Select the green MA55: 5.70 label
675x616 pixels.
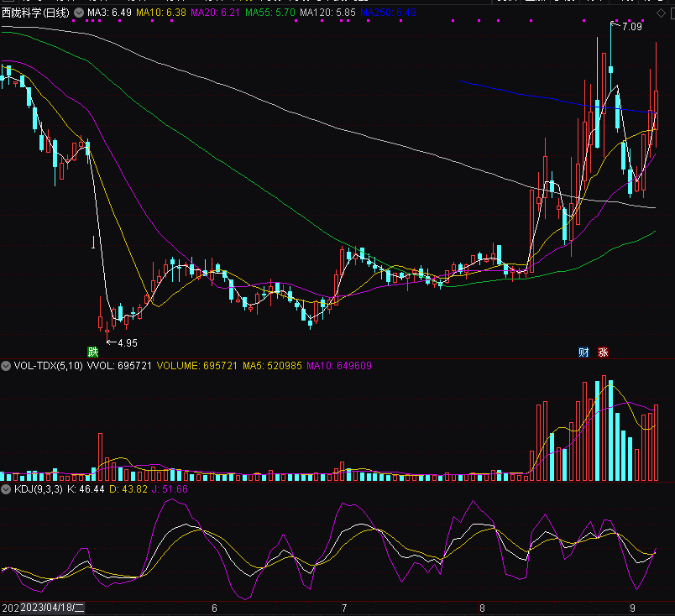point(270,13)
